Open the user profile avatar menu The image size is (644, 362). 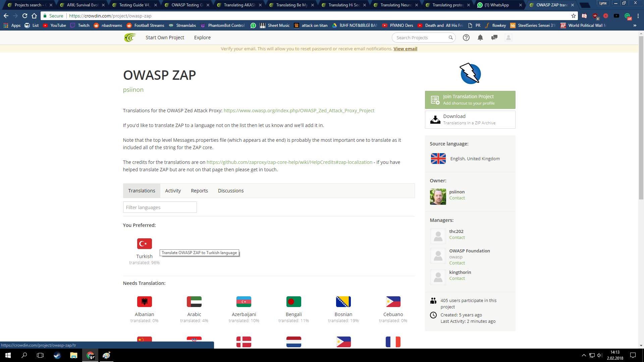point(508,38)
